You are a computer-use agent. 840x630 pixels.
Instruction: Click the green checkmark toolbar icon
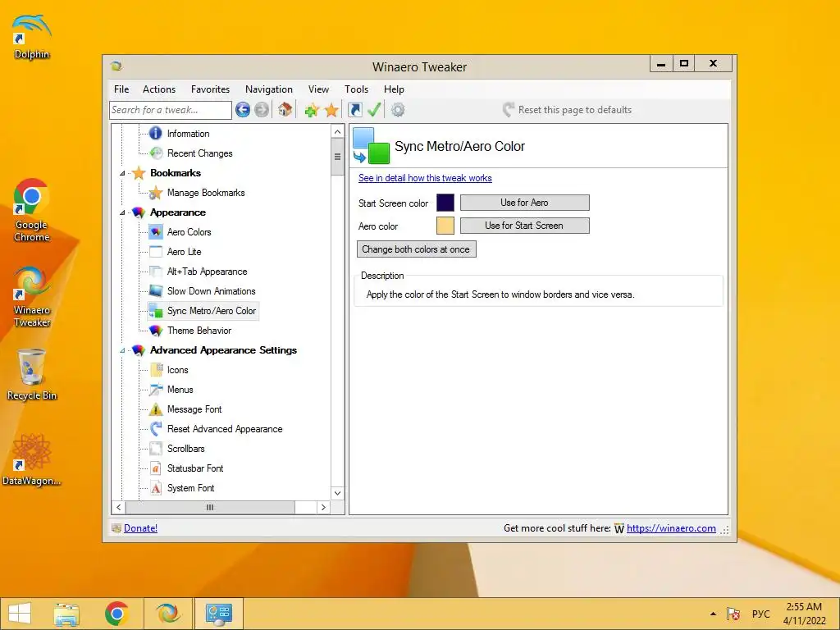[374, 110]
